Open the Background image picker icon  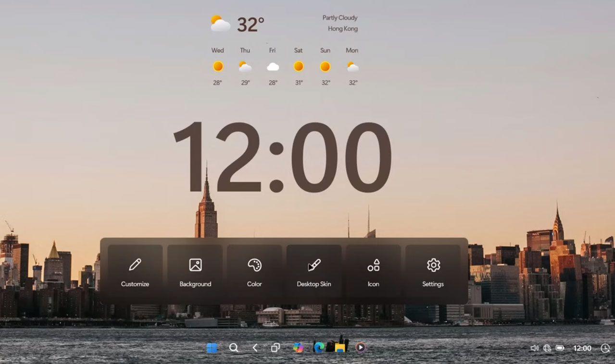tap(194, 265)
